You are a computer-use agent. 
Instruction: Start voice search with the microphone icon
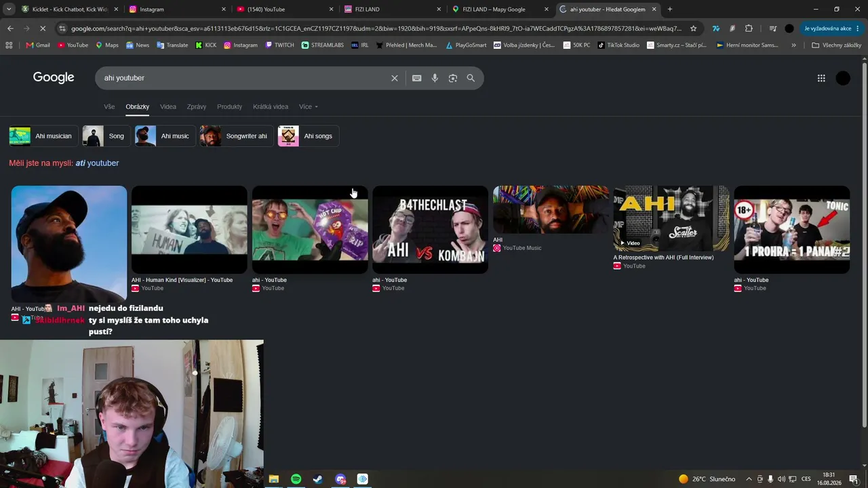click(435, 78)
